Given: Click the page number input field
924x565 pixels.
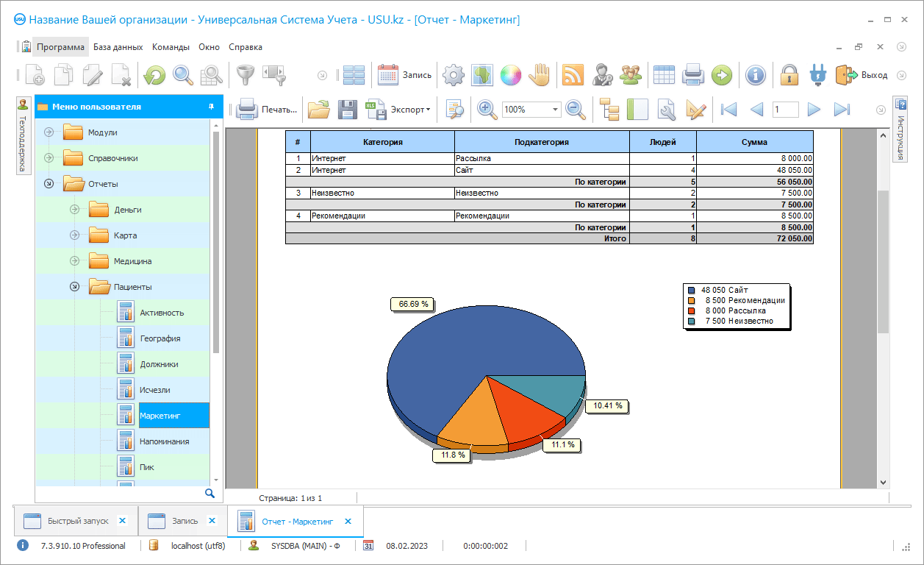Looking at the screenshot, I should 785,110.
